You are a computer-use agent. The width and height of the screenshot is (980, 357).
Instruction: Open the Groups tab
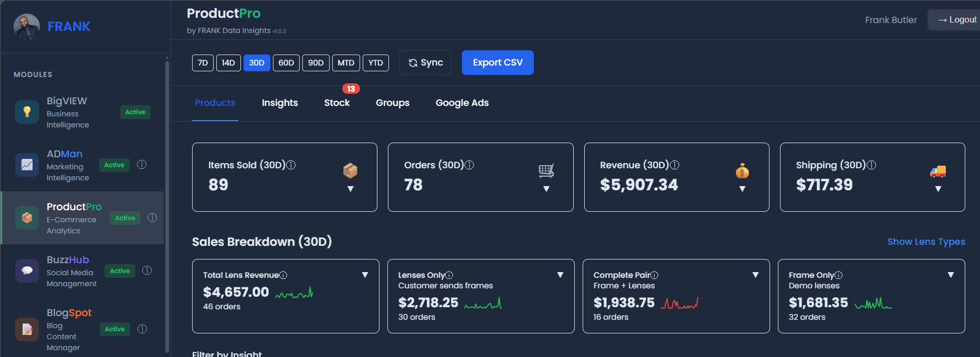[x=393, y=103]
